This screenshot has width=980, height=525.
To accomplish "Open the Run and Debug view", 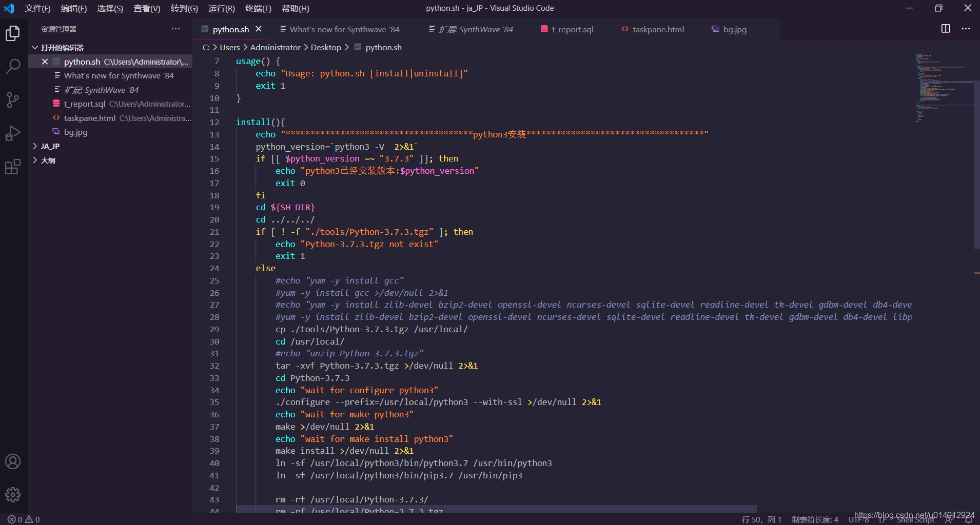I will point(13,133).
